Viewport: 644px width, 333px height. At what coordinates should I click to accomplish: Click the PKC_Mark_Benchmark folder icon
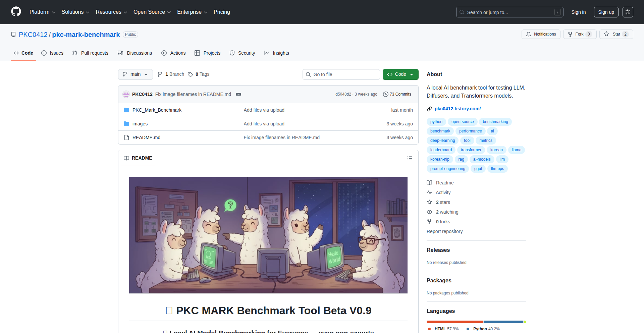pos(126,110)
